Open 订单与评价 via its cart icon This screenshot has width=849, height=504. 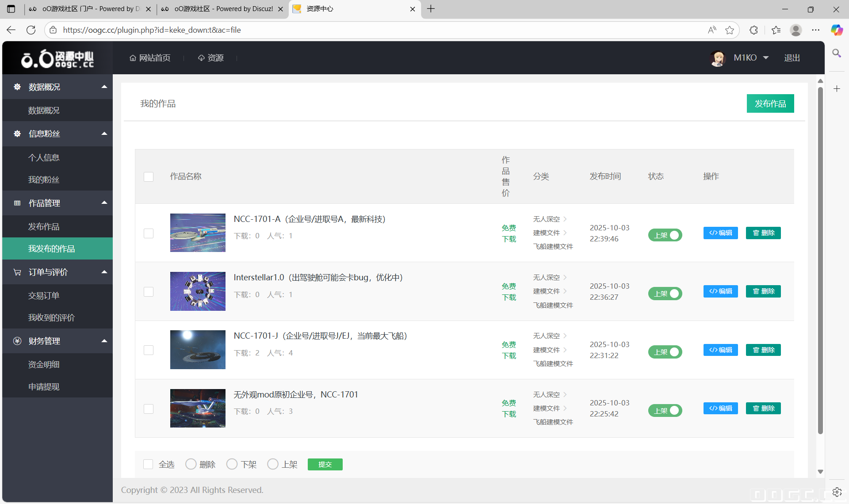[17, 272]
